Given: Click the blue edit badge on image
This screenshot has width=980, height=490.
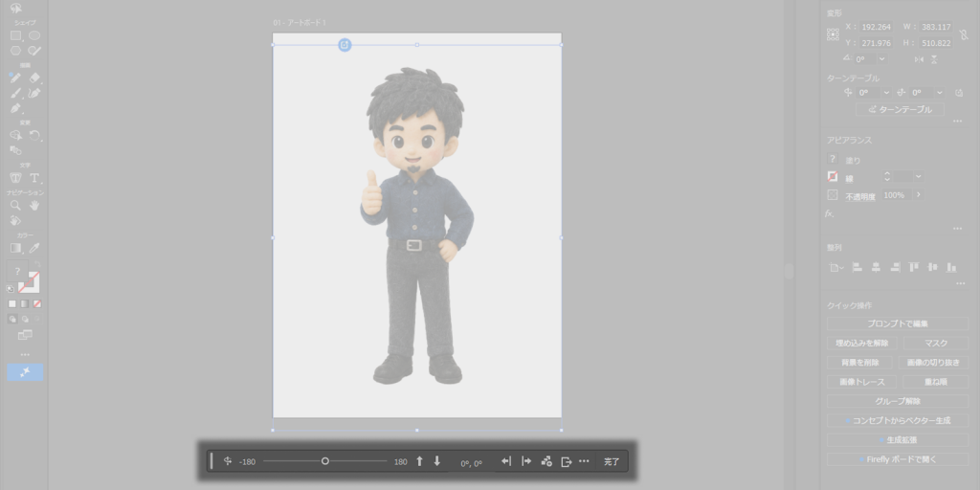Looking at the screenshot, I should click(x=345, y=45).
